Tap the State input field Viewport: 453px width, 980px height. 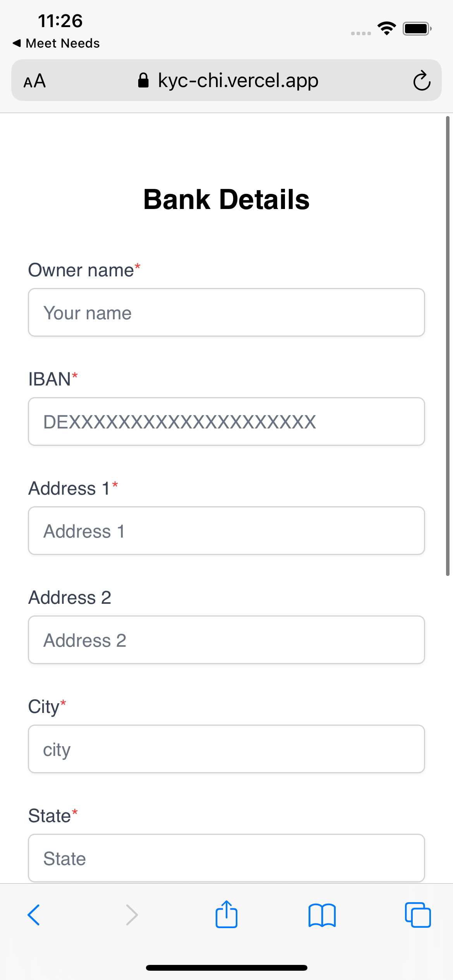click(226, 858)
